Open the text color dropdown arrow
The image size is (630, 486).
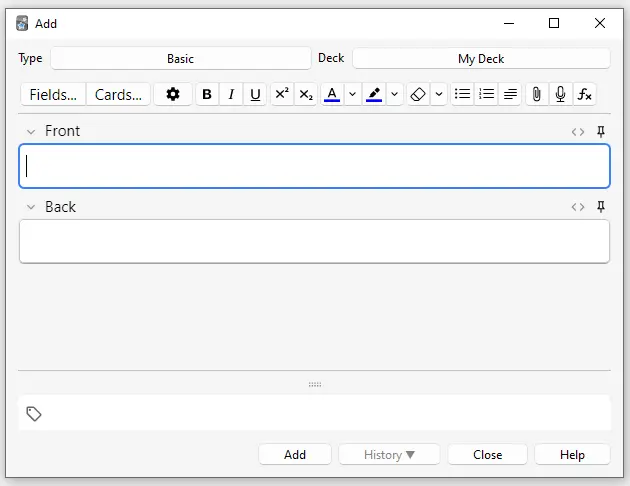pyautogui.click(x=352, y=94)
